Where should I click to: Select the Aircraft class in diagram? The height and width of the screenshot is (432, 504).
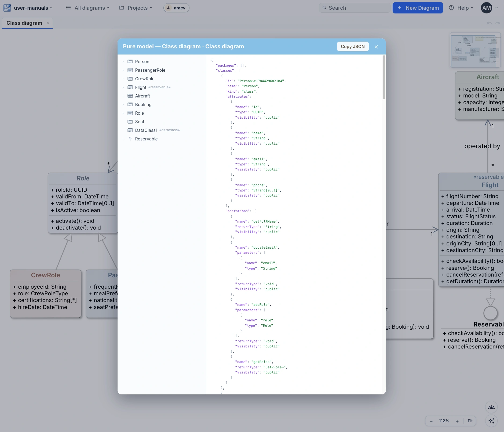[x=480, y=96]
